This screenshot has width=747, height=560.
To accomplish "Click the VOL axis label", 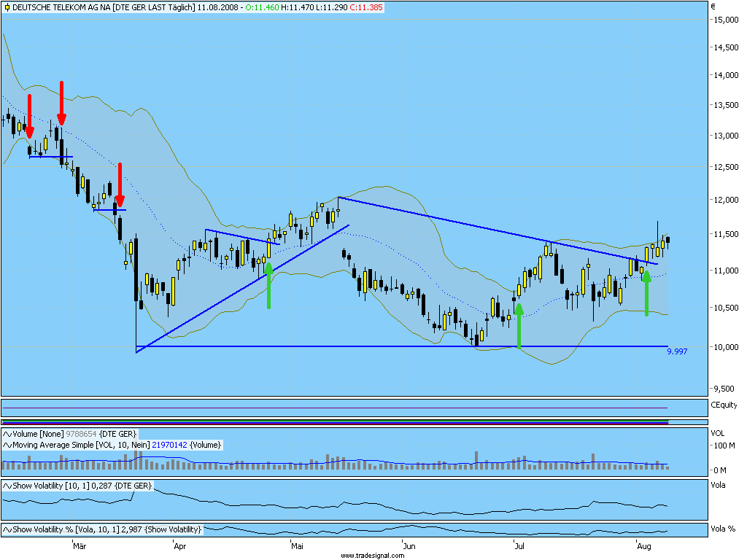I will point(718,433).
